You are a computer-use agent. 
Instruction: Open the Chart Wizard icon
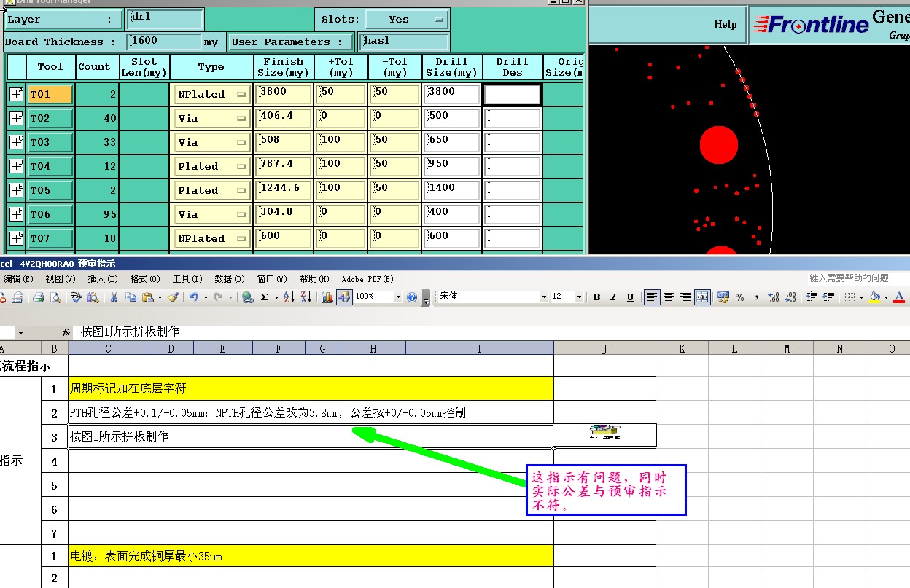point(327,297)
